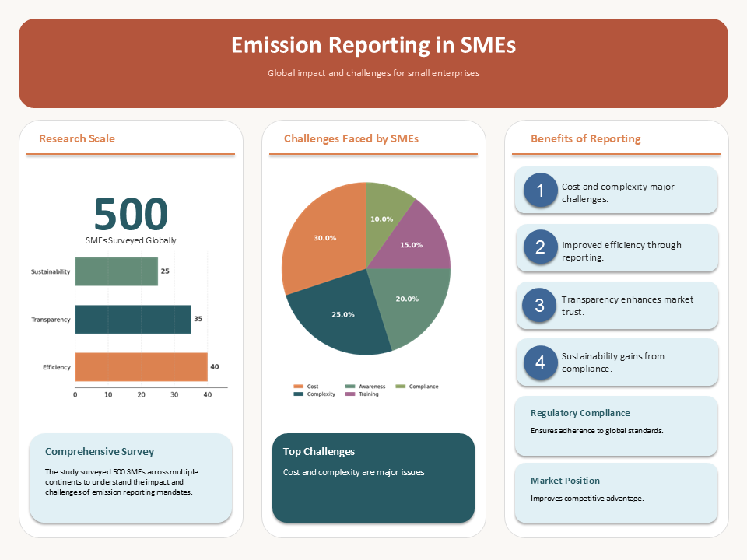Image resolution: width=747 pixels, height=560 pixels.
Task: Select the 15.0% pie slice label
Action: [411, 245]
